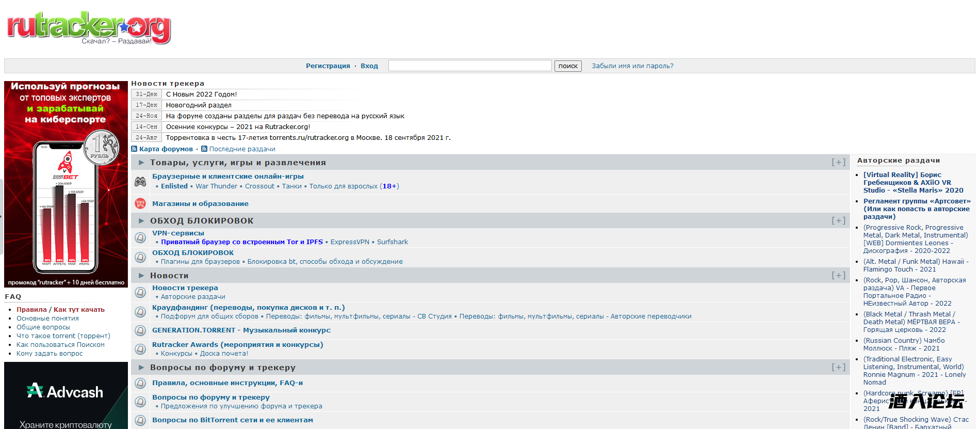This screenshot has height=429, width=980.
Task: Open Авторские раздачи subforum under Новости трекера
Action: pyautogui.click(x=193, y=297)
